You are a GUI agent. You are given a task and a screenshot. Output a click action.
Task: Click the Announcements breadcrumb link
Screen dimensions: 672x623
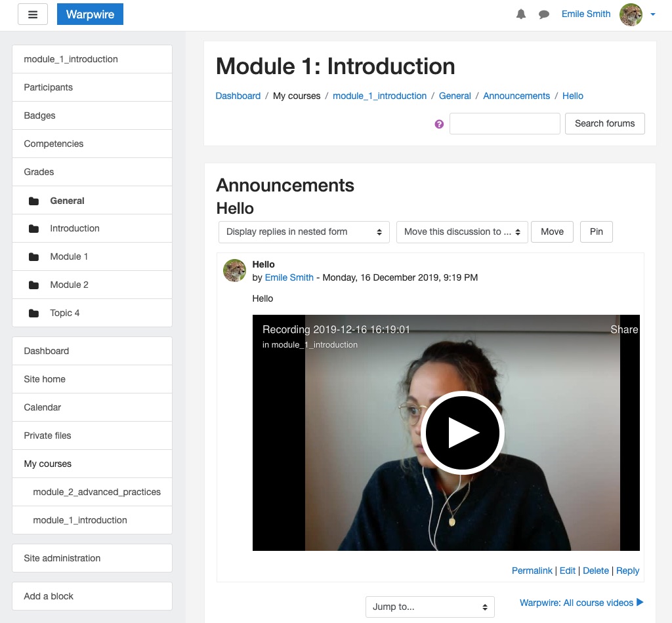click(516, 96)
